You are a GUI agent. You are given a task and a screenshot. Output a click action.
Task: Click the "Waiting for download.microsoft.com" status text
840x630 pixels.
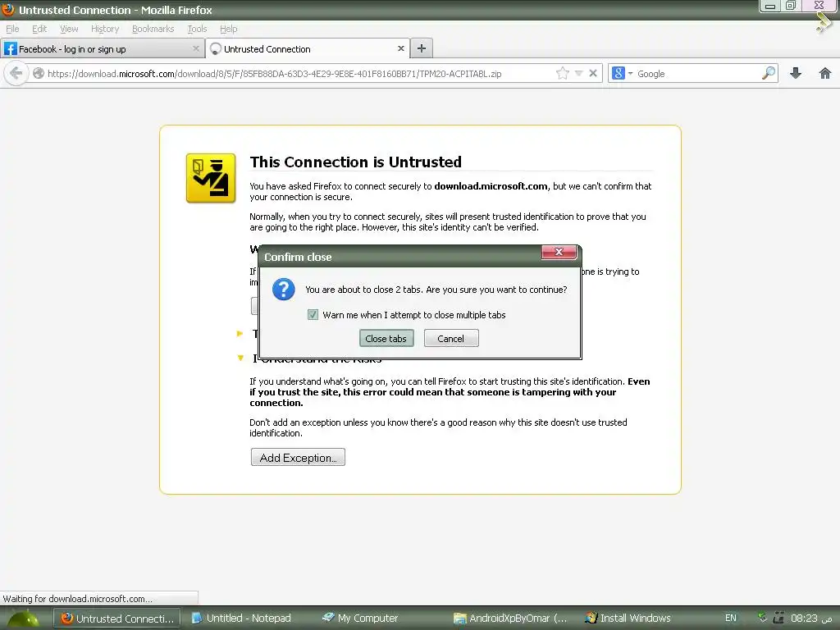pyautogui.click(x=78, y=599)
